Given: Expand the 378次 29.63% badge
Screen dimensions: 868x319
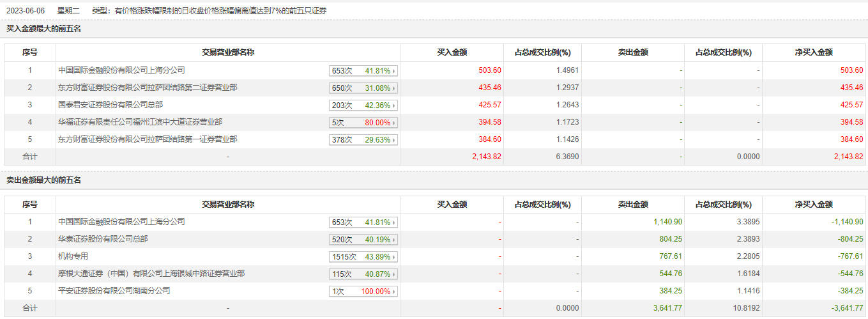Looking at the screenshot, I should pos(363,140).
